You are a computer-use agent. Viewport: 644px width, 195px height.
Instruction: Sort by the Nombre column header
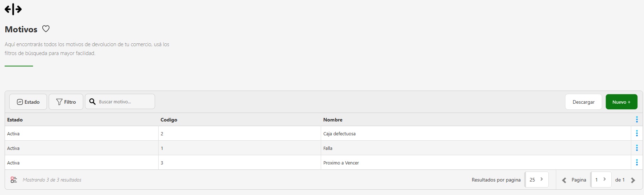pos(333,120)
